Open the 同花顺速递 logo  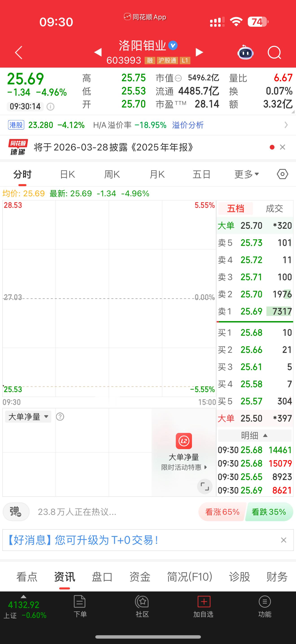[18, 147]
